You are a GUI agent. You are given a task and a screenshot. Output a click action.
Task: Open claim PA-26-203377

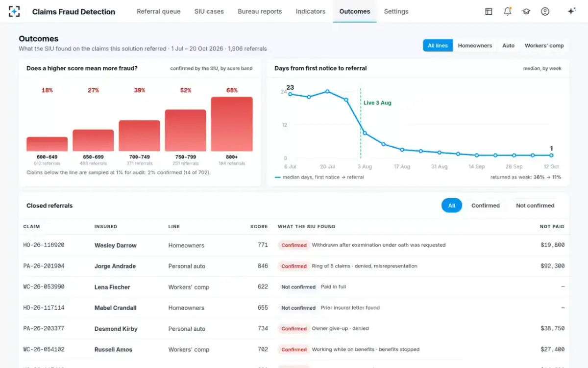[x=44, y=329]
